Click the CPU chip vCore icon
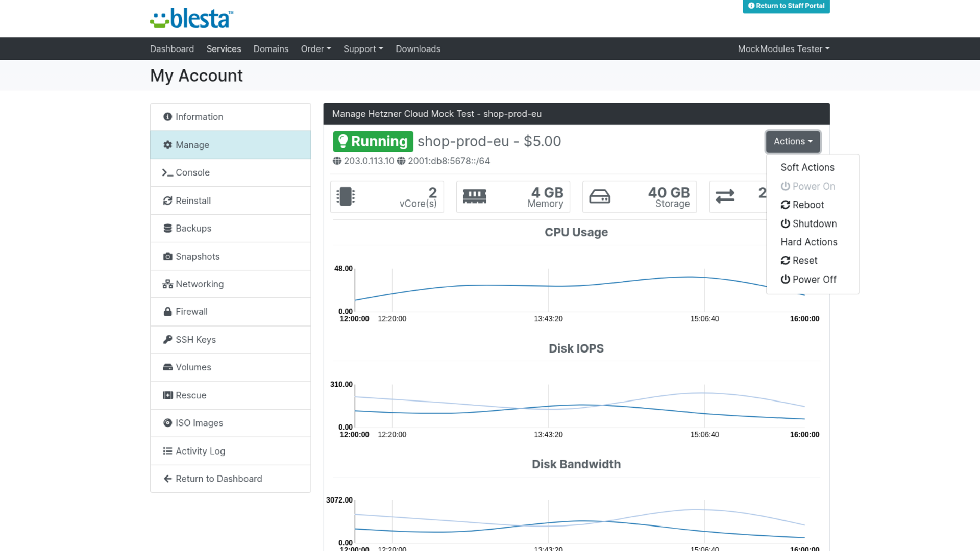The height and width of the screenshot is (551, 980). tap(346, 196)
